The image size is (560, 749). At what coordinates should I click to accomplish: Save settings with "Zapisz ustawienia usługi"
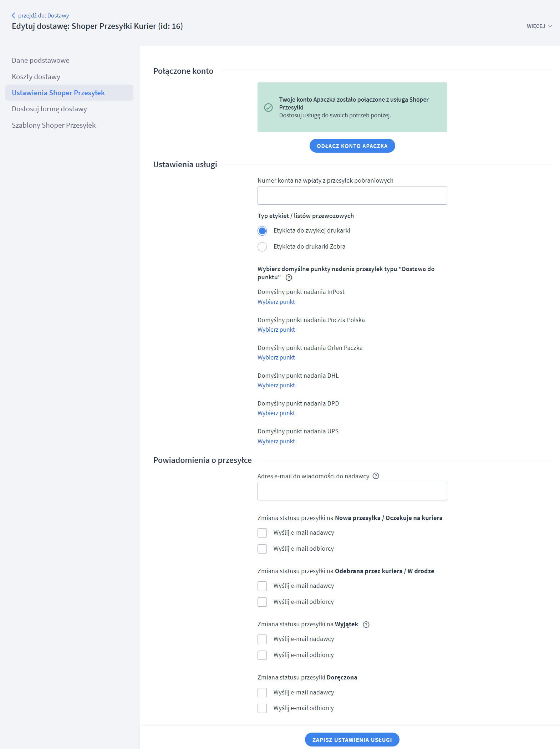pos(352,740)
